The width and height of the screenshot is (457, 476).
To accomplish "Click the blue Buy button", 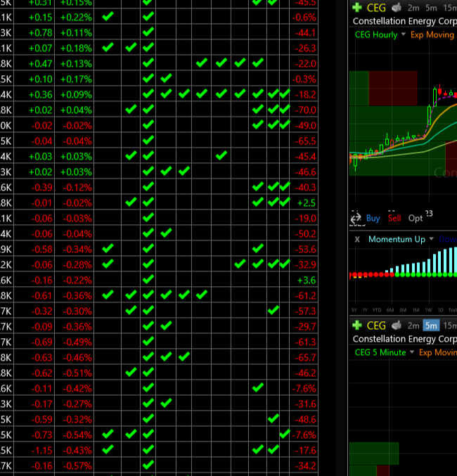I will point(373,218).
